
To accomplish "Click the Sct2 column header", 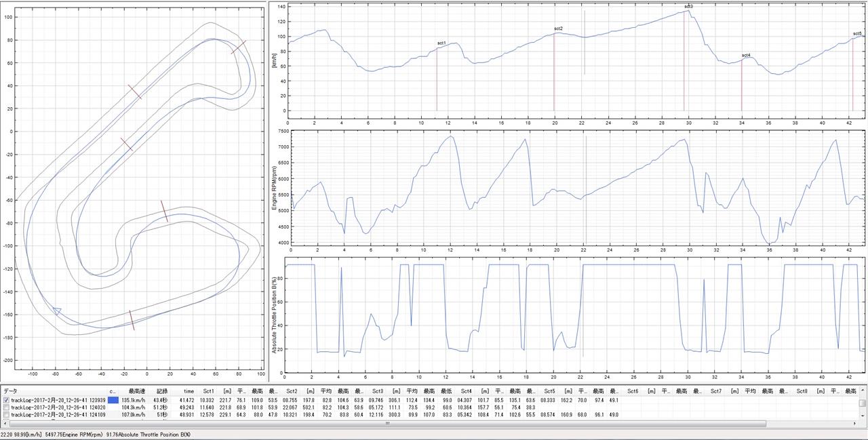I will (292, 391).
